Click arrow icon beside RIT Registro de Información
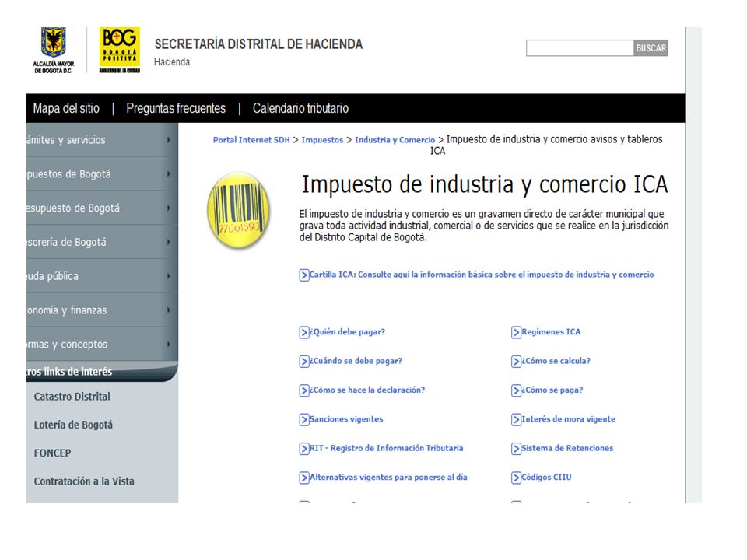 pyautogui.click(x=304, y=449)
